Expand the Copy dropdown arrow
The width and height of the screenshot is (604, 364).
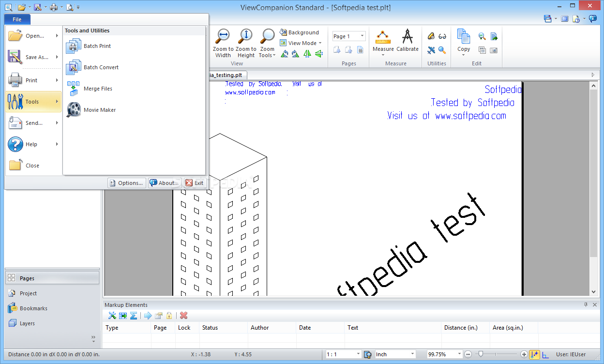(x=464, y=55)
